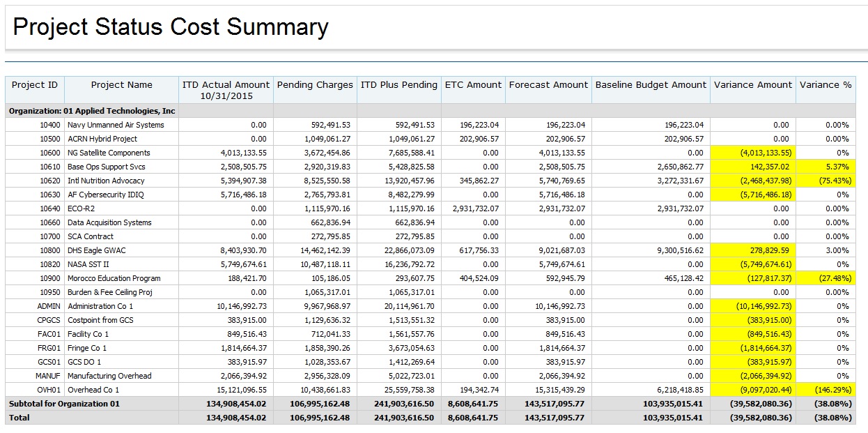Screen dimensions: 868x433
Task: Click the yellow 5.37% variance cell
Action: pyautogui.click(x=836, y=167)
